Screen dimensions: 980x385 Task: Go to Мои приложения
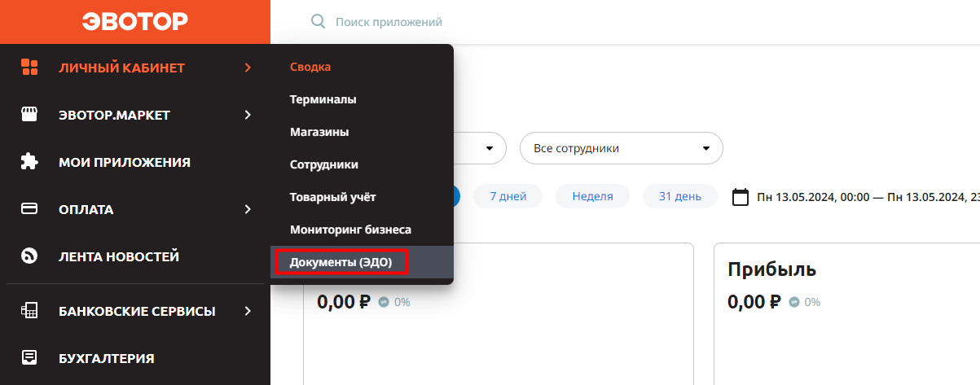[135, 162]
